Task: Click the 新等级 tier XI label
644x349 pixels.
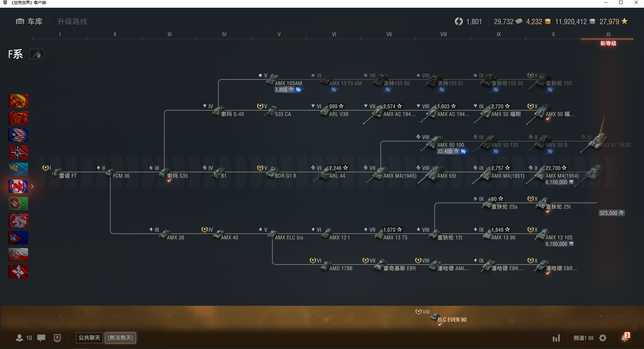Action: 608,43
